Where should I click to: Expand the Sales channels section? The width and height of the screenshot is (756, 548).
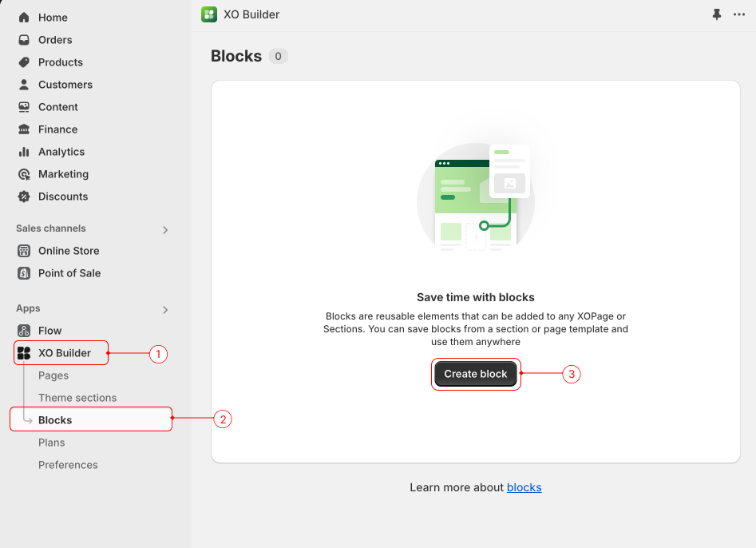[x=165, y=230]
